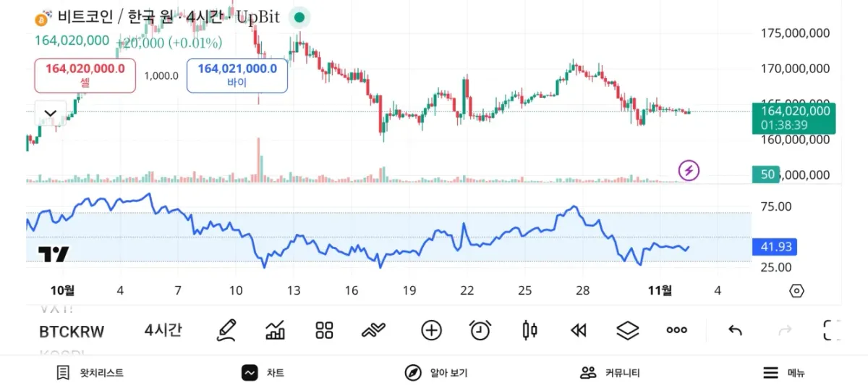This screenshot has width=868, height=391.
Task: Select the drawing pencil tool
Action: 226,331
